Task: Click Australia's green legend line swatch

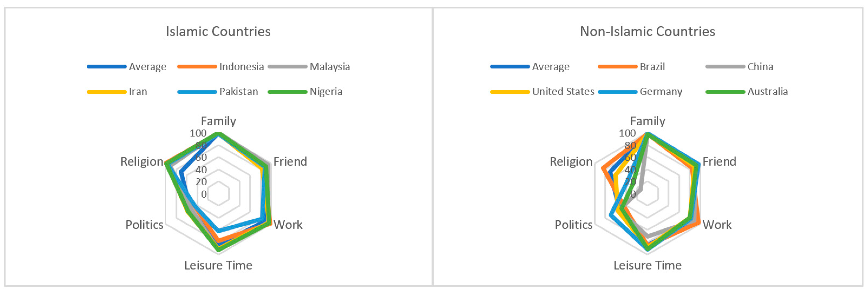Action: click(x=725, y=92)
